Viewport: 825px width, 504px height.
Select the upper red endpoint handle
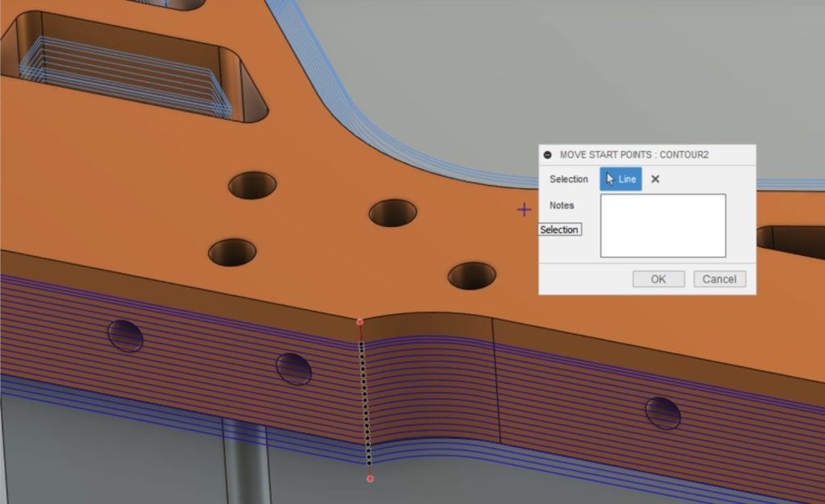tap(360, 321)
